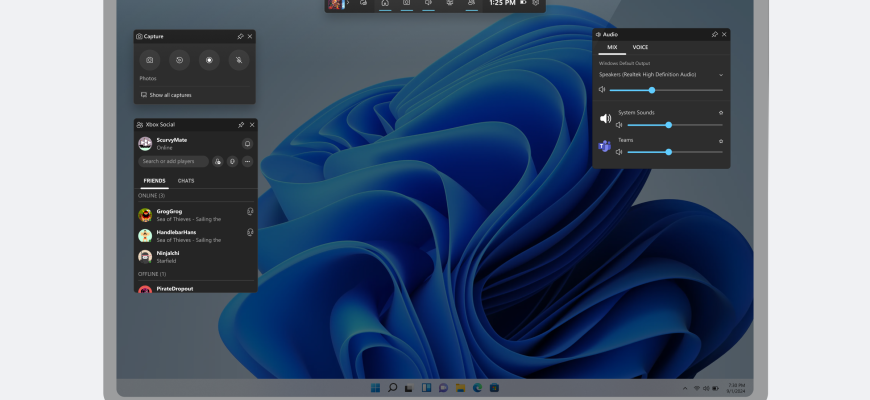This screenshot has width=870, height=400.
Task: Pin the Xbox Social widget
Action: 241,125
